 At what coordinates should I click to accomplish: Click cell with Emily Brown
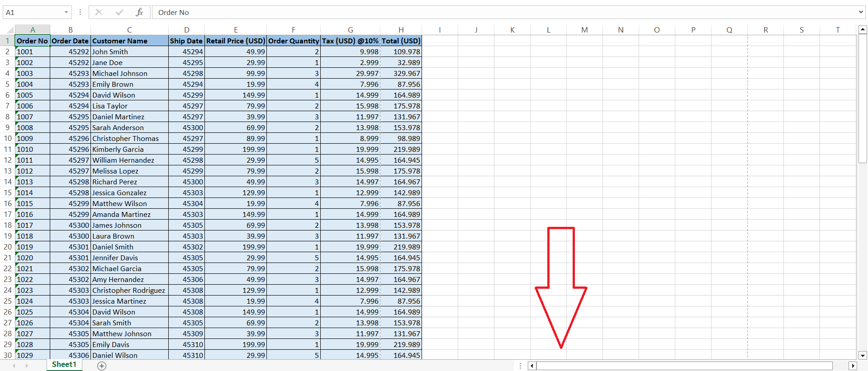tap(129, 84)
